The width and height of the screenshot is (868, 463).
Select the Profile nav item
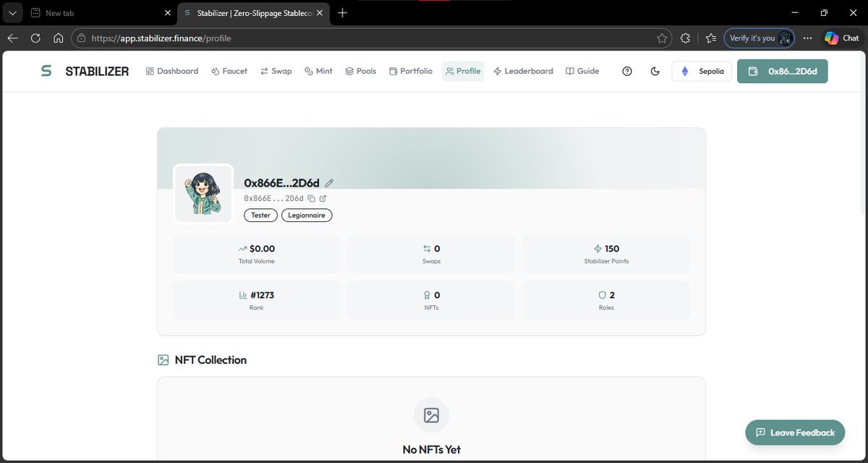(463, 71)
